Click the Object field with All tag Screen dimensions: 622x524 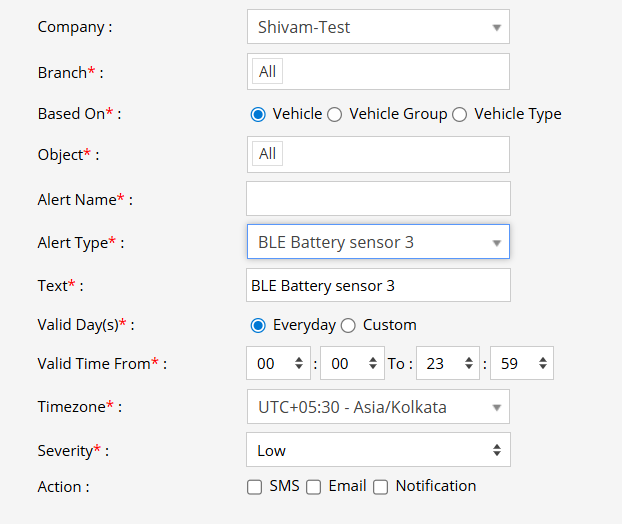[x=377, y=154]
